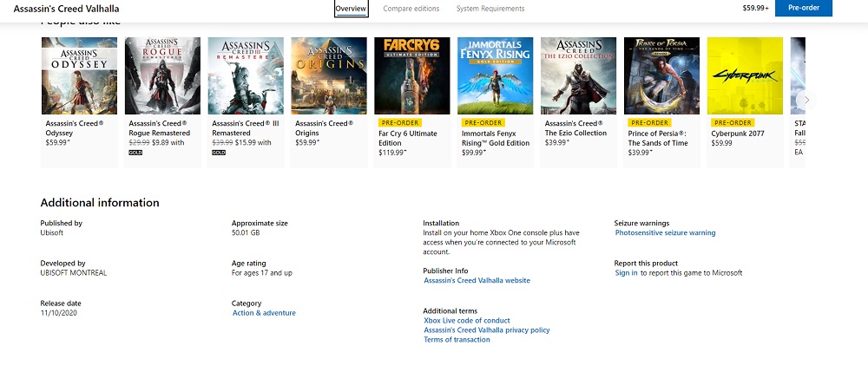The width and height of the screenshot is (868, 385).
Task: Click Cyberpunk 2077 PRE-ORDER badge
Action: [732, 123]
